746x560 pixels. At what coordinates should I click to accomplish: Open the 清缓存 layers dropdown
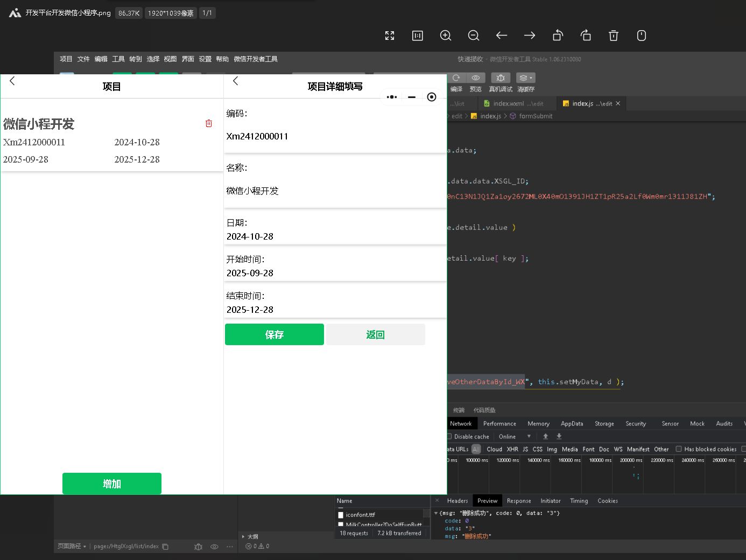[x=525, y=78]
